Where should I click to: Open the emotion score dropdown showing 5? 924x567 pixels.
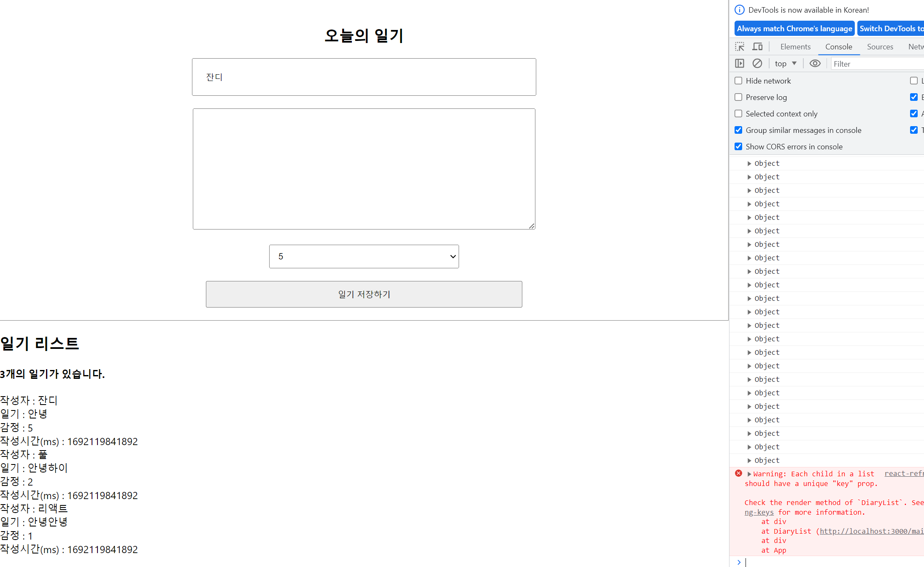(x=364, y=256)
